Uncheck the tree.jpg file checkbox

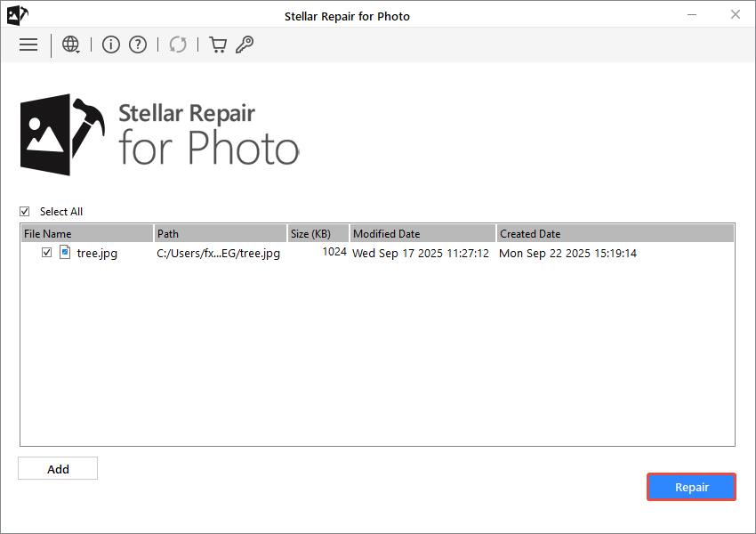click(47, 253)
